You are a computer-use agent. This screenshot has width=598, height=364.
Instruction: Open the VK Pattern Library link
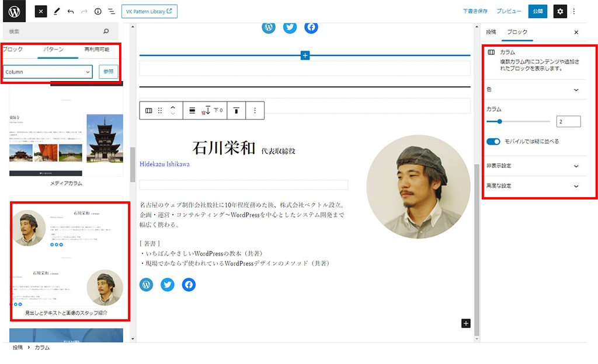(149, 11)
